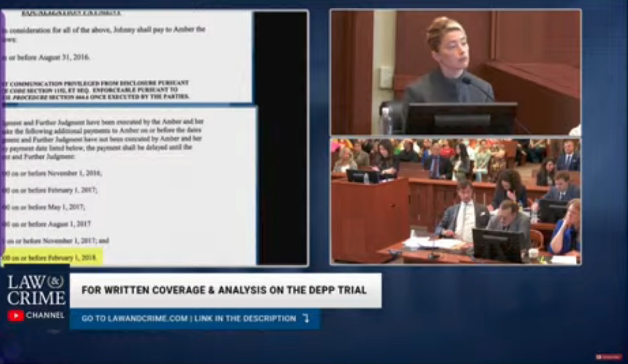This screenshot has height=364, width=628.
Task: Click the small red subscribe badge in the corner
Action: (608, 357)
